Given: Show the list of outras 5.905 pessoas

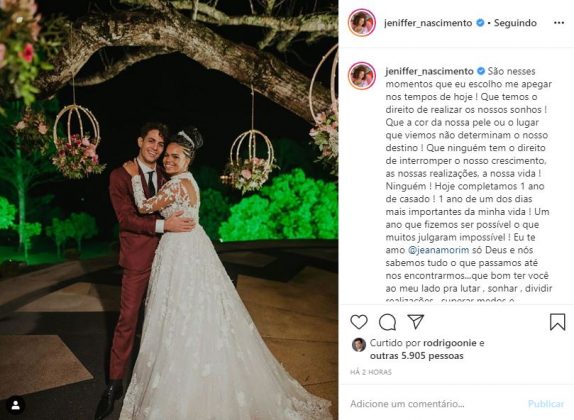Looking at the screenshot, I should pyautogui.click(x=417, y=356).
